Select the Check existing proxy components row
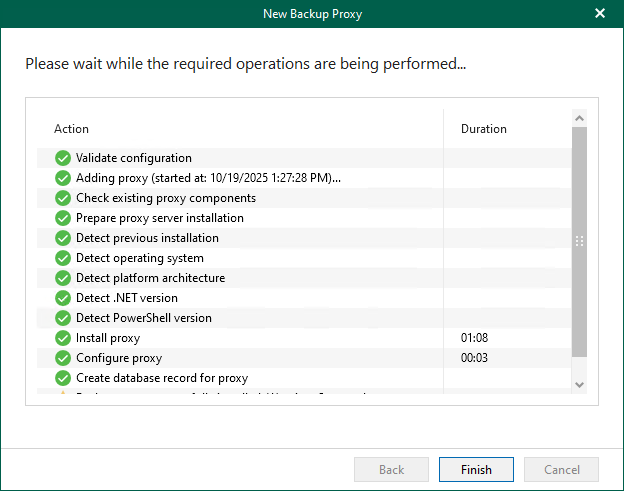 [166, 198]
